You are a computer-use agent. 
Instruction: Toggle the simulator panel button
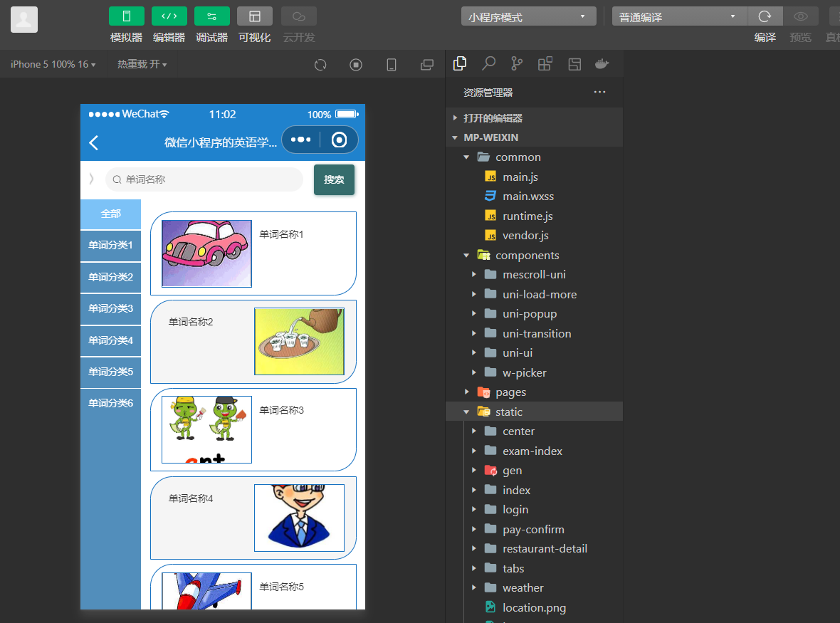[x=127, y=16]
